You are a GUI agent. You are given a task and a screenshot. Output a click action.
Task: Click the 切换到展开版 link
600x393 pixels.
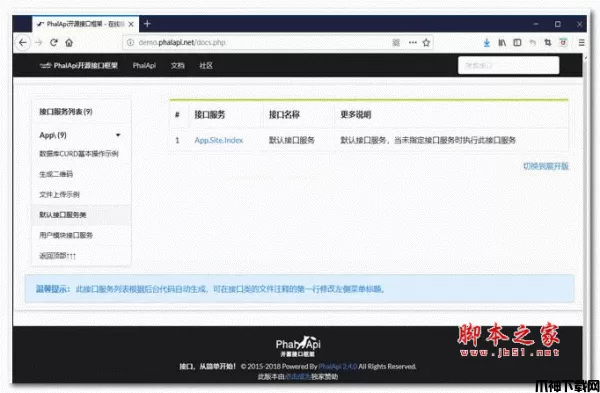tap(546, 166)
